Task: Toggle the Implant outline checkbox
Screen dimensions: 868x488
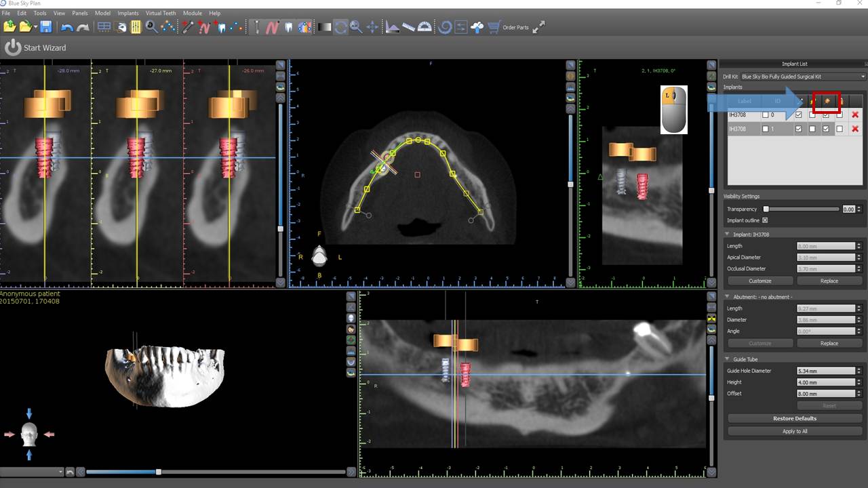Action: (765, 220)
